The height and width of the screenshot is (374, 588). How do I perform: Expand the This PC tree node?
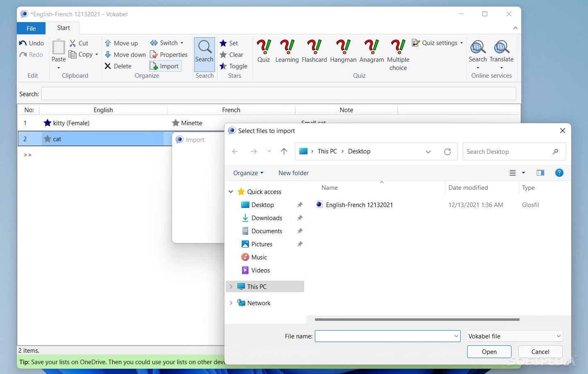(x=231, y=286)
